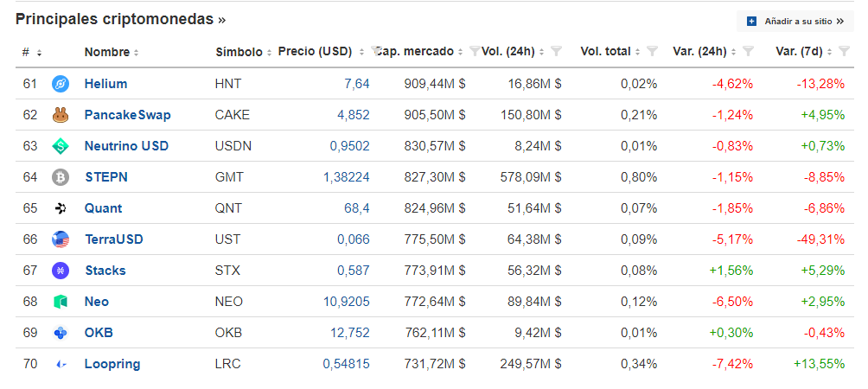Click the plus icon in Añadir a su sitio
This screenshot has height=389, width=868.
(751, 22)
